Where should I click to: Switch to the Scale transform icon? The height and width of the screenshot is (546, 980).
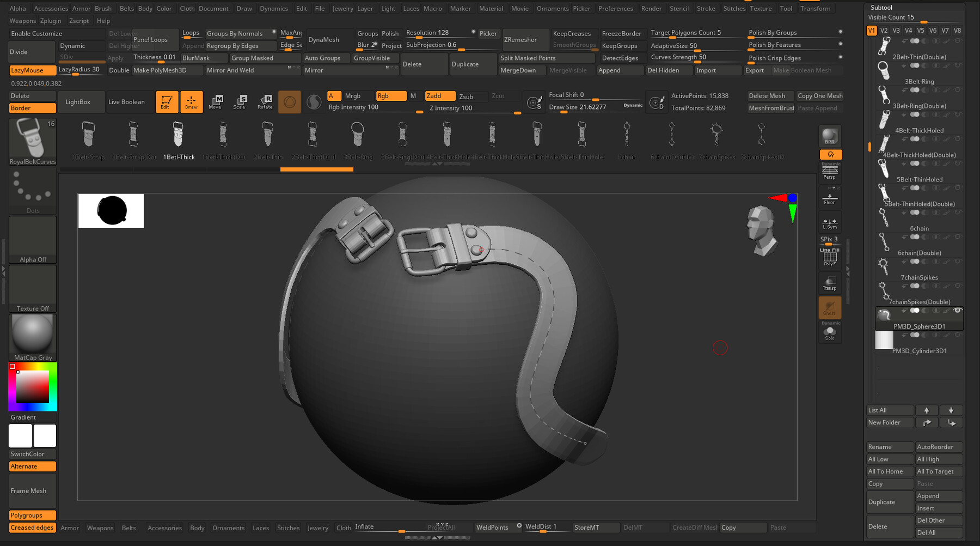coord(240,102)
